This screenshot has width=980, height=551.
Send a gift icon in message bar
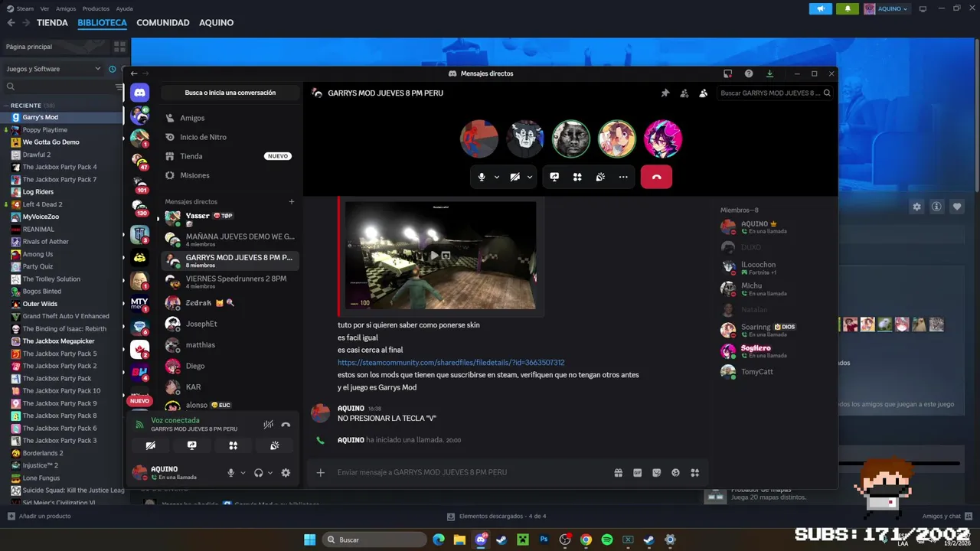618,473
